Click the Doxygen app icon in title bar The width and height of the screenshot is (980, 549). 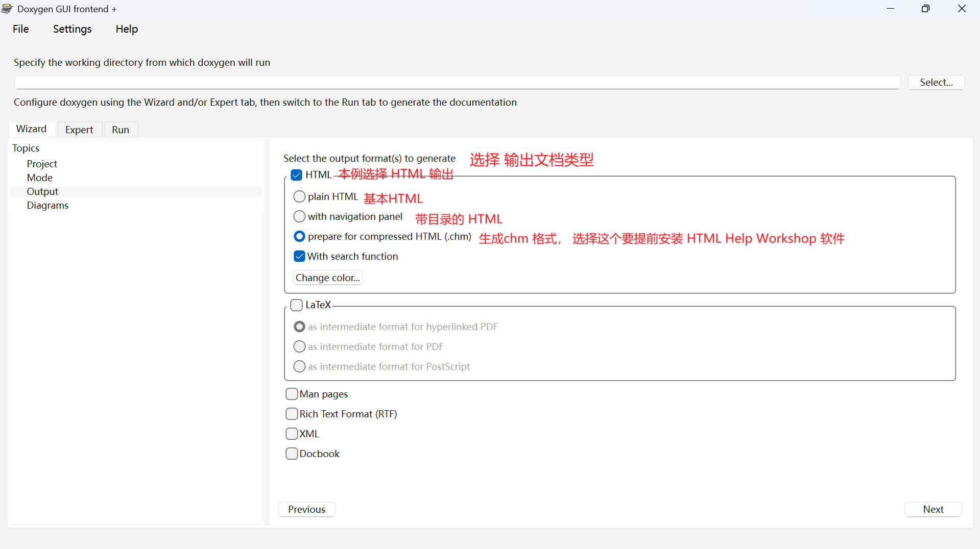click(x=7, y=9)
